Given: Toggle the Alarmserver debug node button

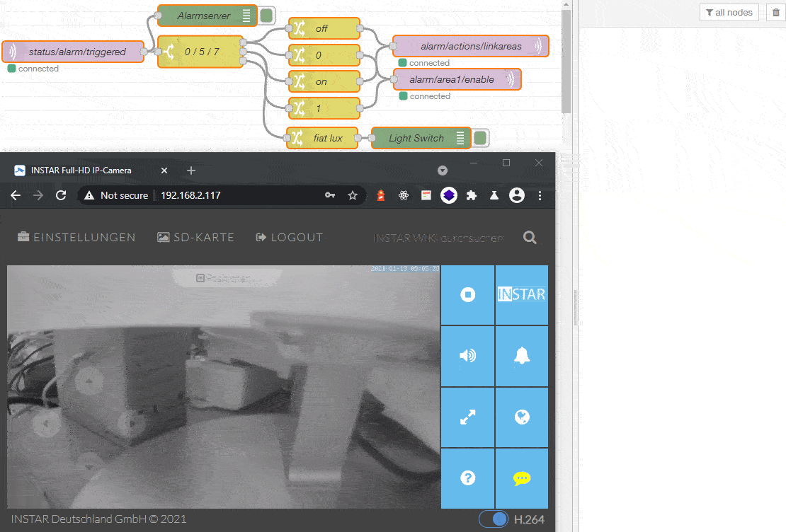Looking at the screenshot, I should tap(266, 16).
